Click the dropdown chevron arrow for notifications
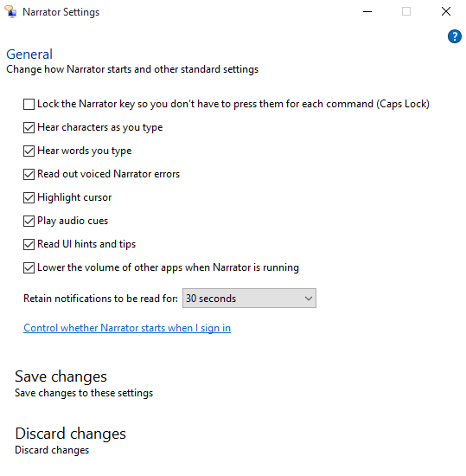The height and width of the screenshot is (476, 466). 309,299
